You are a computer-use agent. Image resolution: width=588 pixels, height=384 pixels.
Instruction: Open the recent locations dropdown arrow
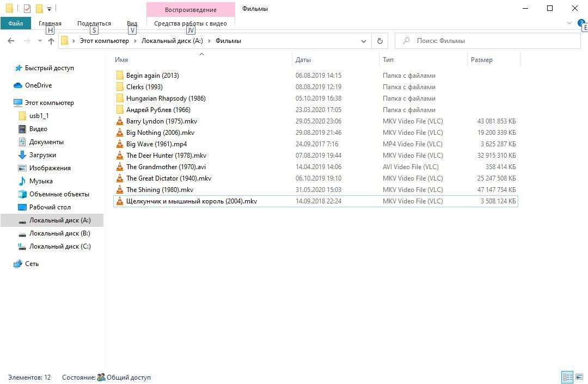tap(40, 41)
